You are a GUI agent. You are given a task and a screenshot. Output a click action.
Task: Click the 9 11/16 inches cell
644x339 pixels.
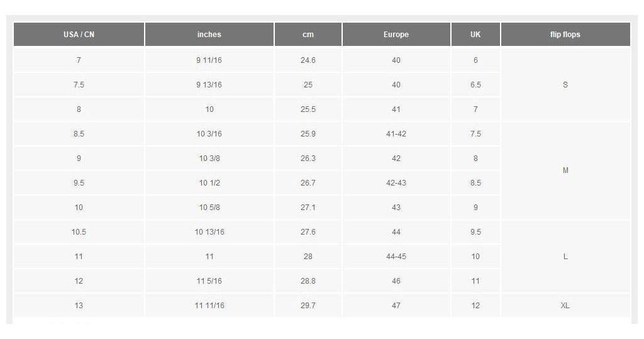pyautogui.click(x=209, y=60)
